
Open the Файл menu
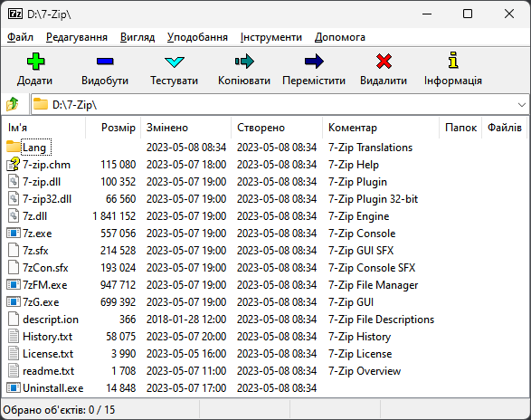click(x=20, y=37)
